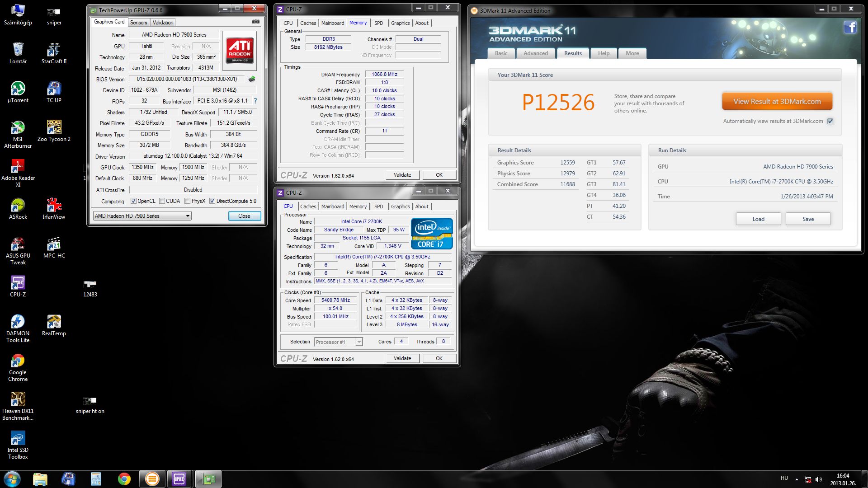The image size is (868, 488).
Task: Show hidden system tray icons arrow
Action: pyautogui.click(x=797, y=479)
